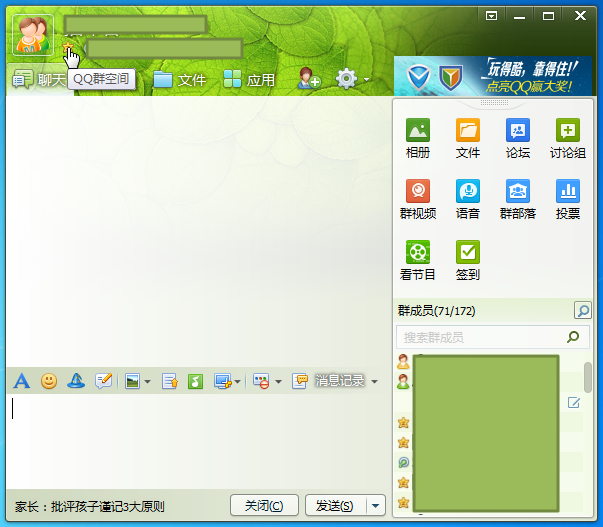This screenshot has height=527, width=603.
Task: Click the magic hat emoticon icon
Action: [76, 381]
